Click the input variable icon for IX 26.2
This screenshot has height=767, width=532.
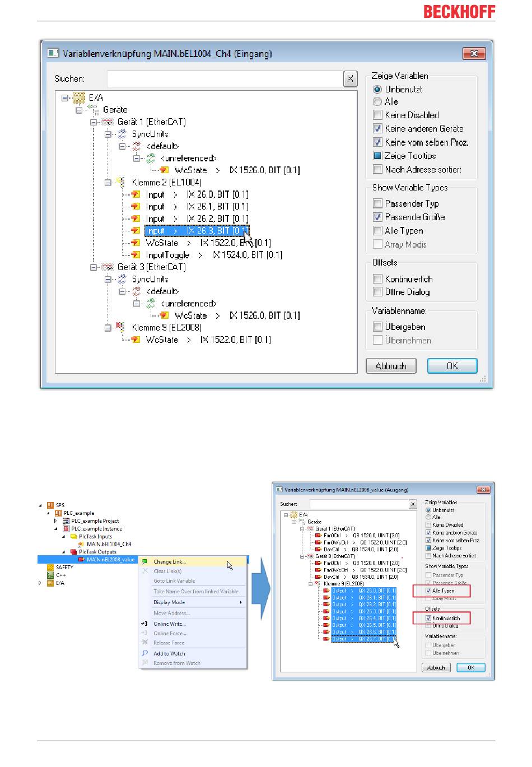pyautogui.click(x=136, y=219)
